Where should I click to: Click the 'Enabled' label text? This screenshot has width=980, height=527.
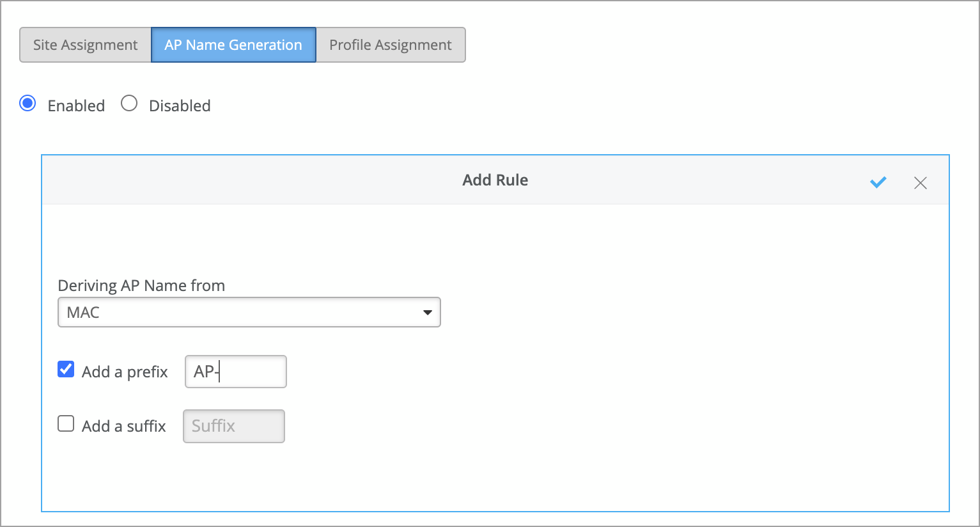coord(76,106)
